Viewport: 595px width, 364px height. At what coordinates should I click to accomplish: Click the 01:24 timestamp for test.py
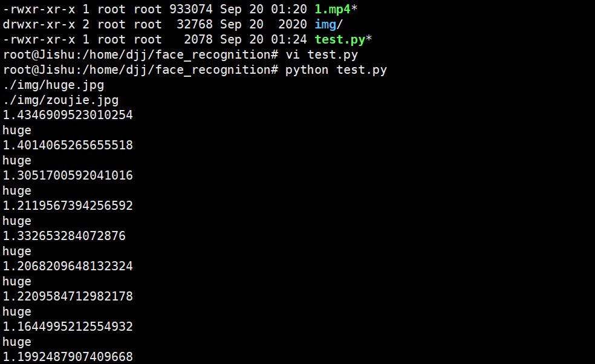coord(289,39)
